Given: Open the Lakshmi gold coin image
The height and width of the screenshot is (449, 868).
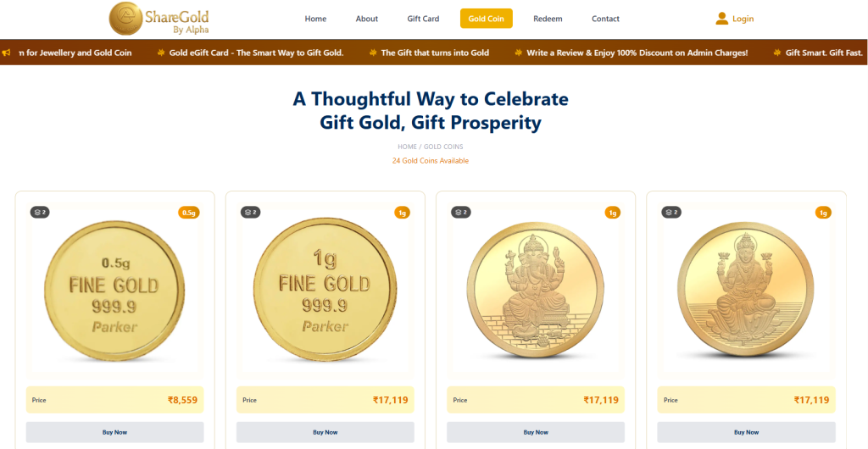Looking at the screenshot, I should coord(746,289).
